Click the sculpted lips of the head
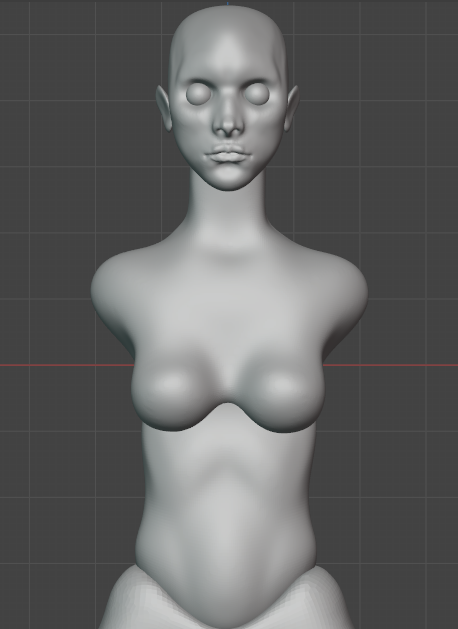 point(228,154)
